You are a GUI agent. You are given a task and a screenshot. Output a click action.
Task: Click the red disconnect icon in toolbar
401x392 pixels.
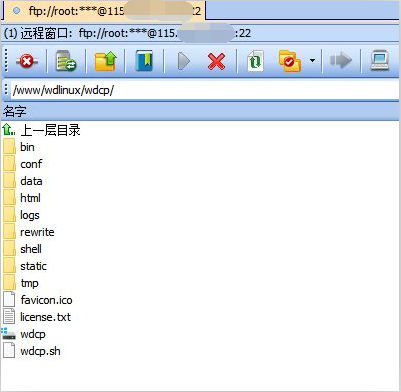(27, 61)
